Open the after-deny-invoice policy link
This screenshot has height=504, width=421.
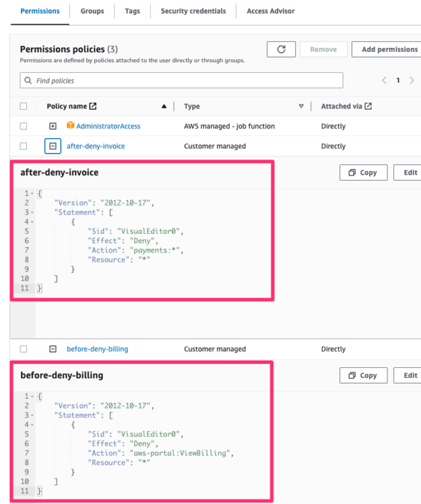tap(95, 146)
